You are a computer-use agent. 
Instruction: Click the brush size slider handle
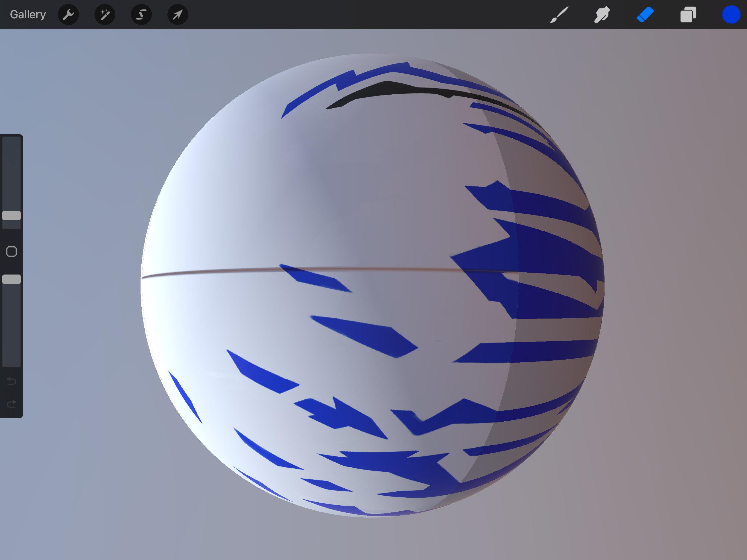(x=11, y=215)
